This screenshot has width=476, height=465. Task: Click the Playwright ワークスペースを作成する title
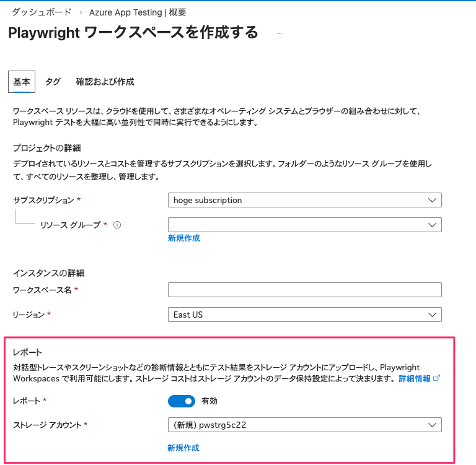[133, 33]
